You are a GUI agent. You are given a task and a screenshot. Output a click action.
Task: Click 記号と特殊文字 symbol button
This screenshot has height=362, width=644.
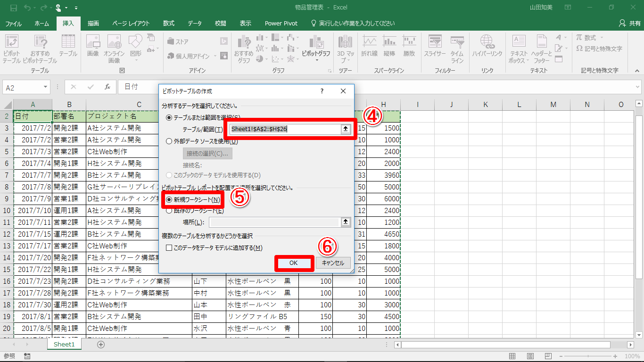coord(599,49)
